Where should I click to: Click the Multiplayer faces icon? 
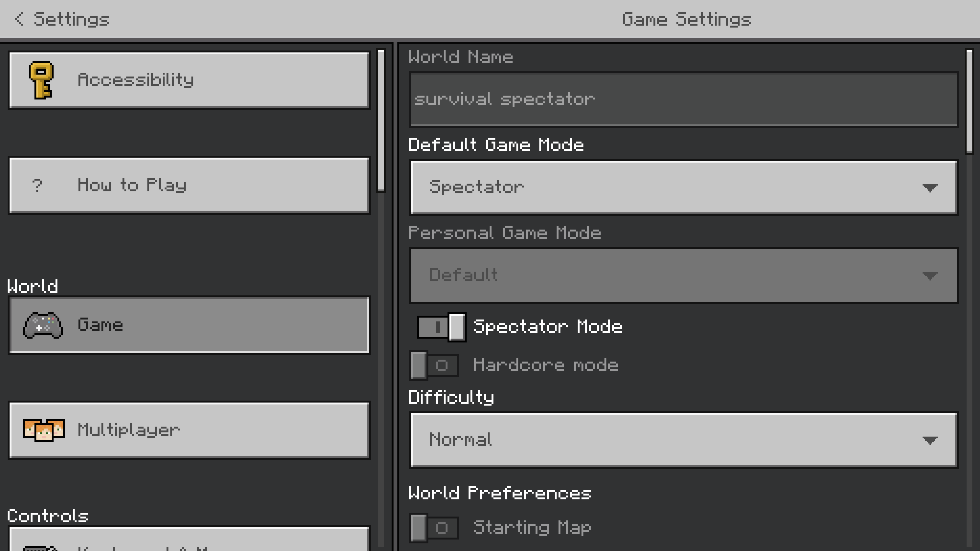[44, 430]
